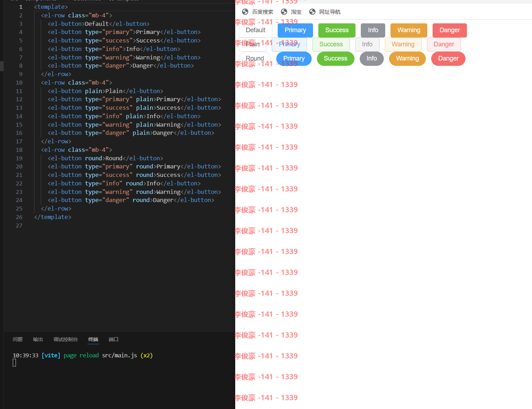Click the solid green Success button

click(337, 30)
